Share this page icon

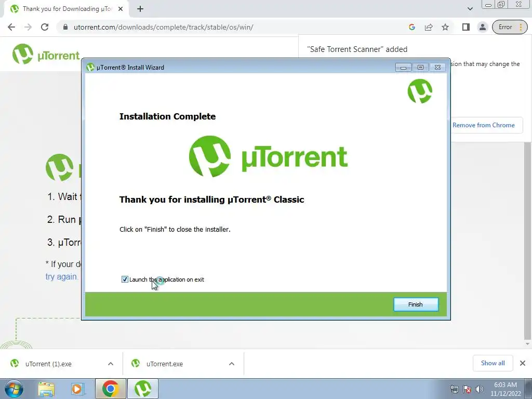[x=429, y=27]
